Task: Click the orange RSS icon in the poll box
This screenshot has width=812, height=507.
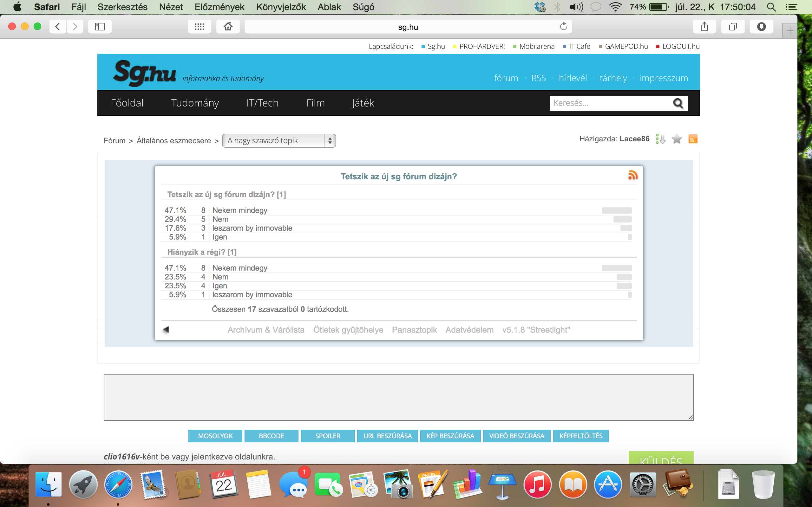Action: click(632, 175)
